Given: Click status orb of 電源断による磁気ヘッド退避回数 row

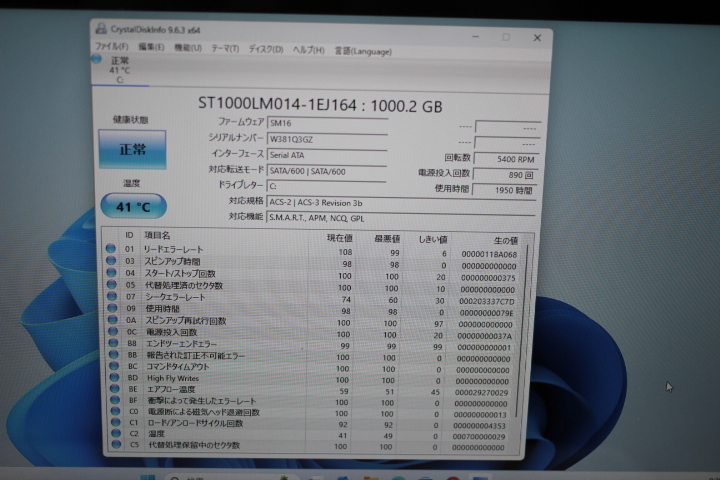Looking at the screenshot, I should (x=116, y=411).
